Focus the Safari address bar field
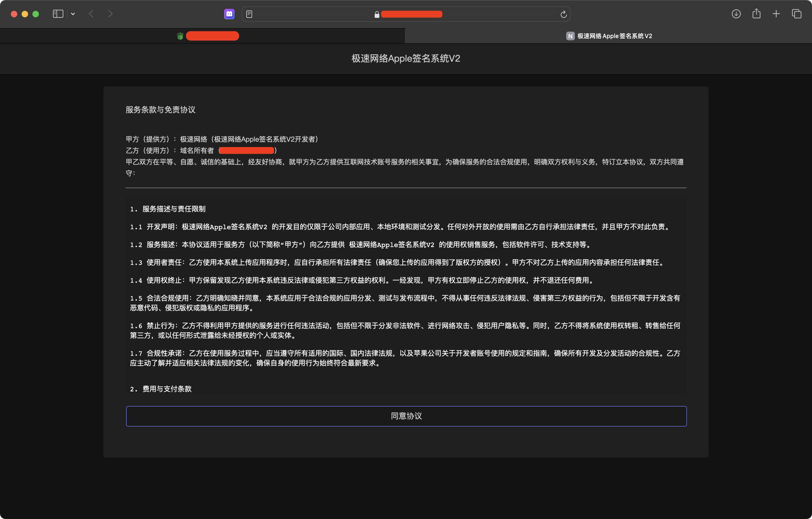This screenshot has width=812, height=519. pos(406,14)
